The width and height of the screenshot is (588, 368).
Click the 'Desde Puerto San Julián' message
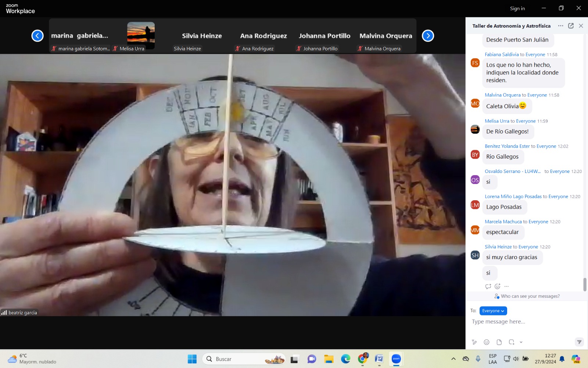518,40
